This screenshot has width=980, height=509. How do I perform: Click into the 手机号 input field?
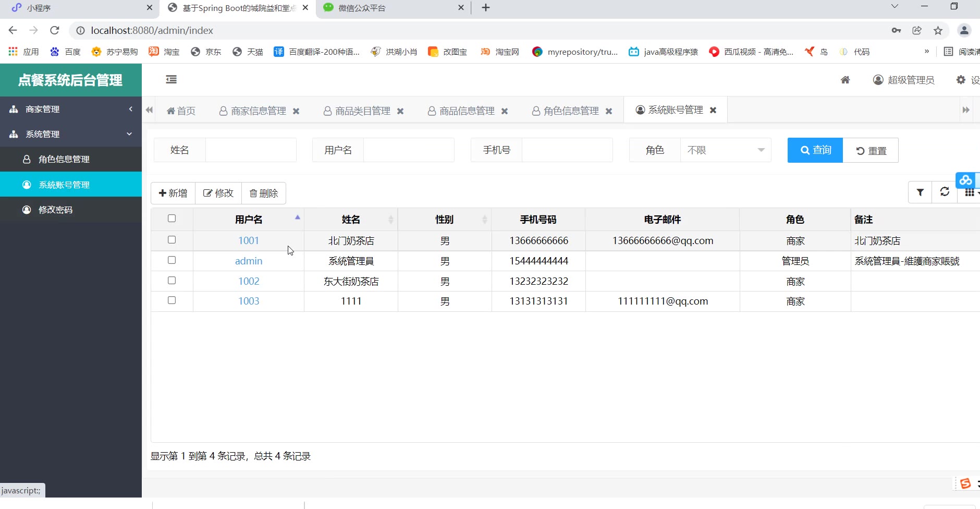click(x=567, y=150)
